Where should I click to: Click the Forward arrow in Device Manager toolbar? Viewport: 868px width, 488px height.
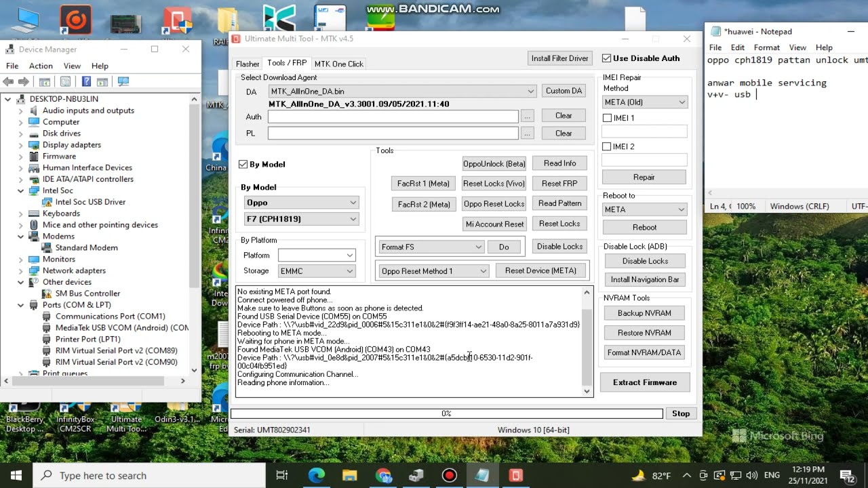click(24, 82)
